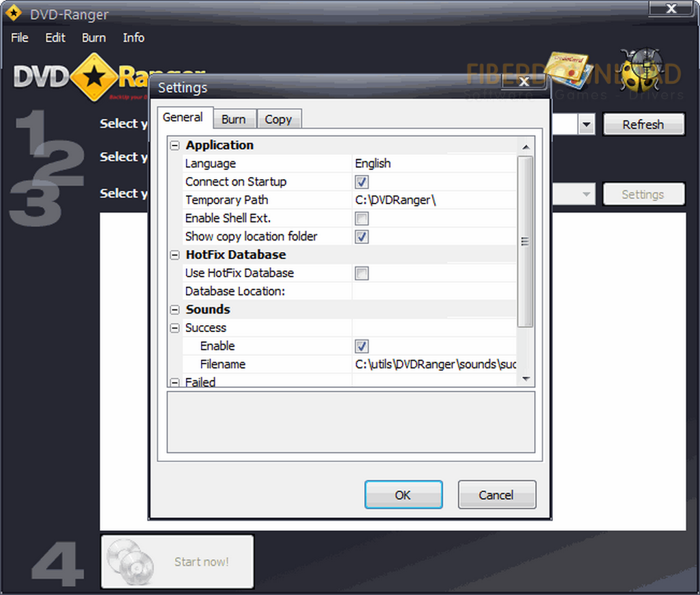This screenshot has width=700, height=595.
Task: Enable the Shell Ext. checkbox
Action: 362,219
